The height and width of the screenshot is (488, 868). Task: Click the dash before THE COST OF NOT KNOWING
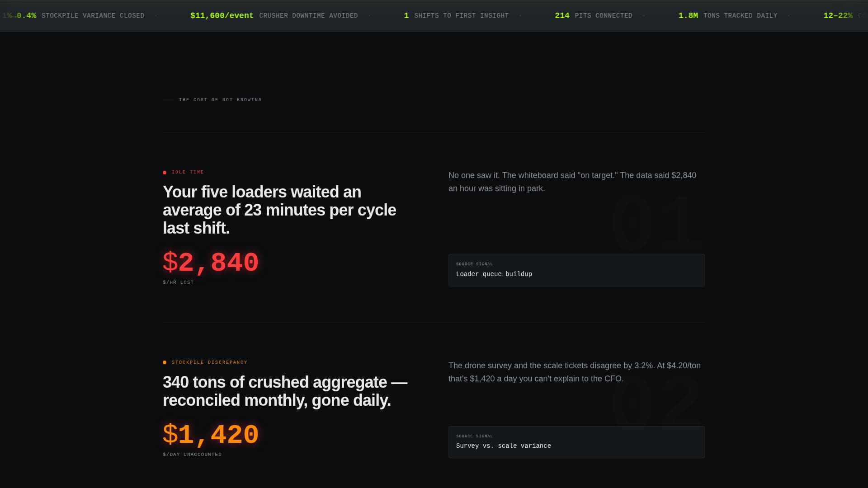[168, 100]
